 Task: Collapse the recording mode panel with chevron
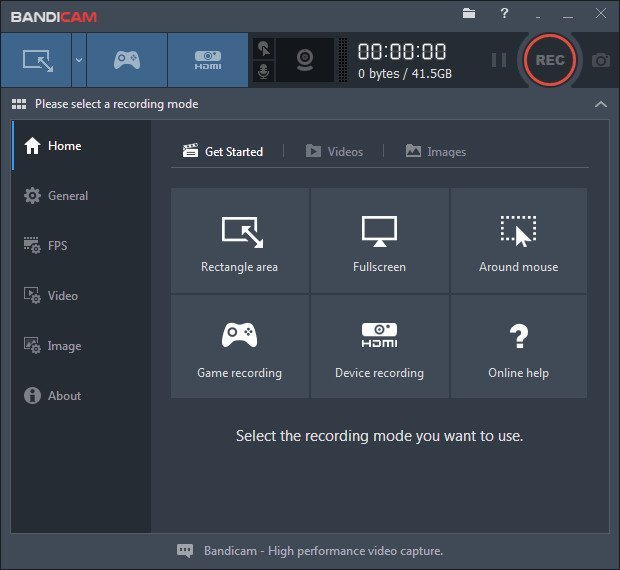coord(600,104)
